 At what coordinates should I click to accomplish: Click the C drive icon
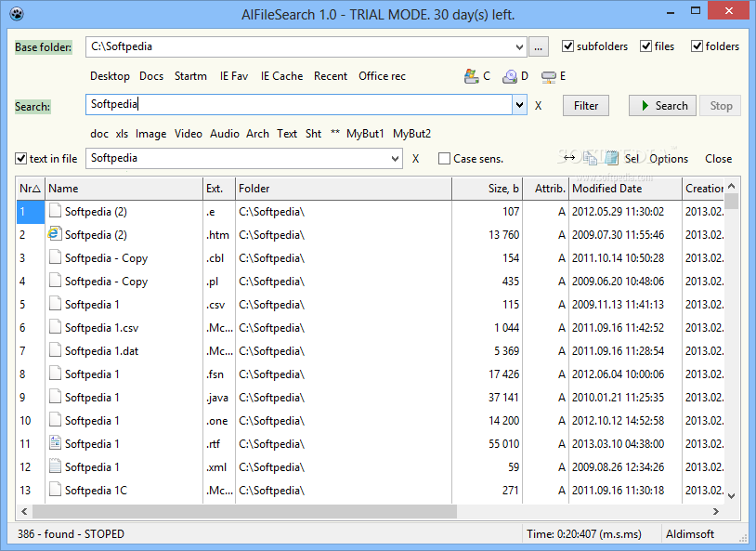(x=471, y=76)
